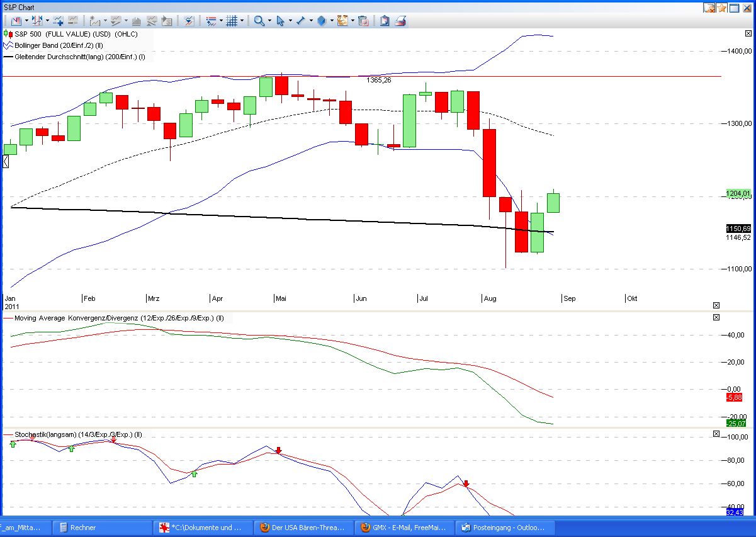The width and height of the screenshot is (756, 537).
Task: Close the MACD indicator pane
Action: (716, 317)
